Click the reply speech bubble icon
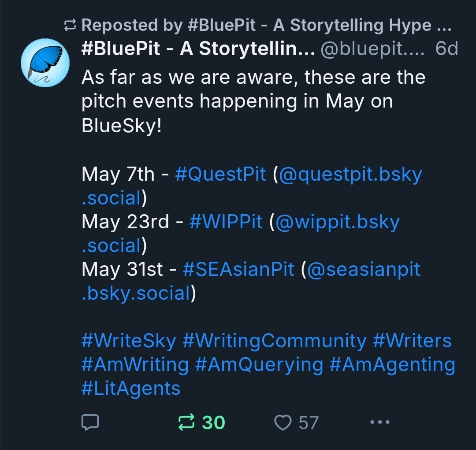The image size is (476, 450). click(90, 422)
